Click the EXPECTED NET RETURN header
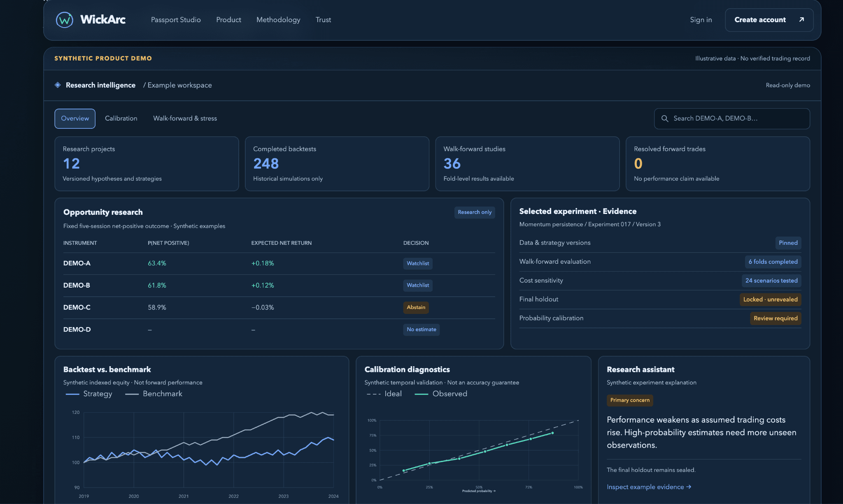843x504 pixels. pyautogui.click(x=282, y=243)
